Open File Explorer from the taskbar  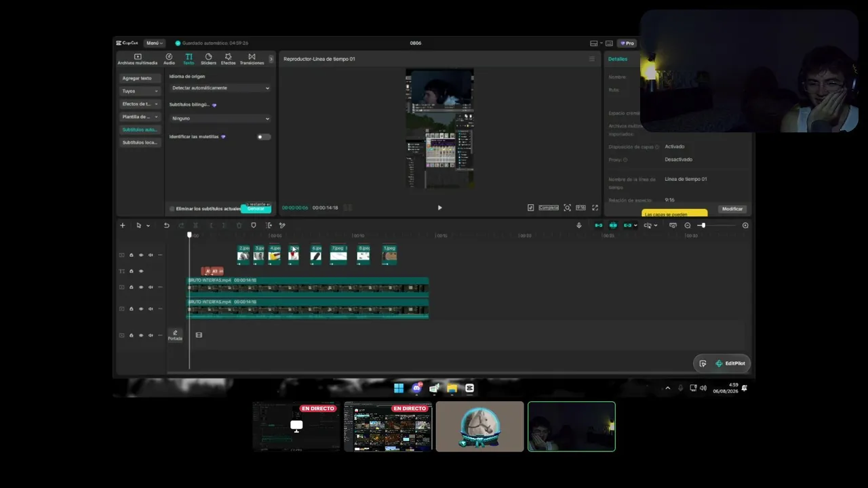click(x=452, y=388)
